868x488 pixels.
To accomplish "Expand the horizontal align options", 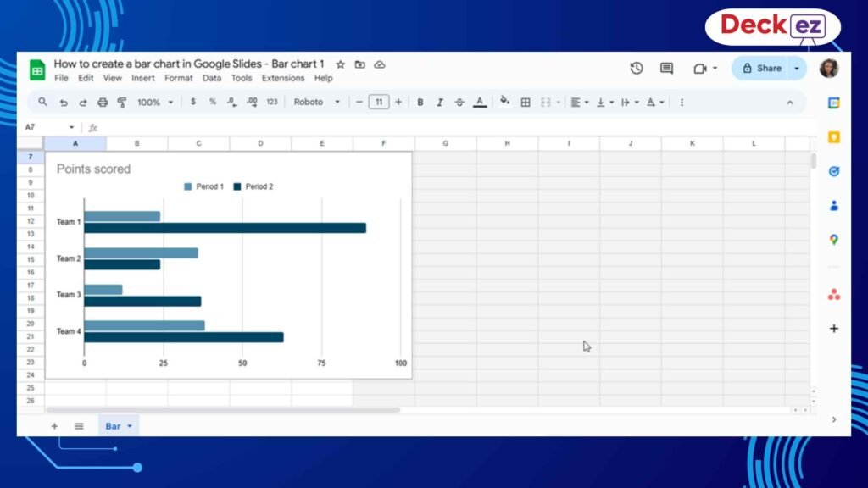I will pyautogui.click(x=585, y=102).
